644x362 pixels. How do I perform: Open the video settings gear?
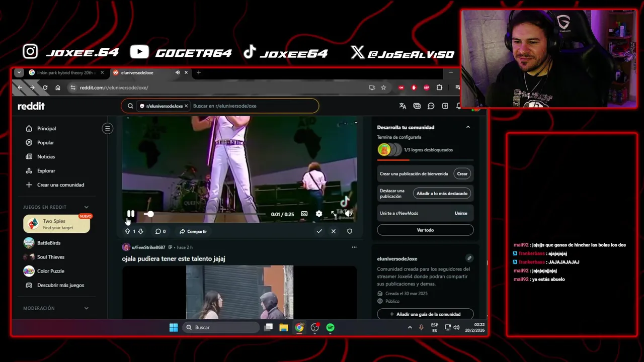(x=318, y=214)
